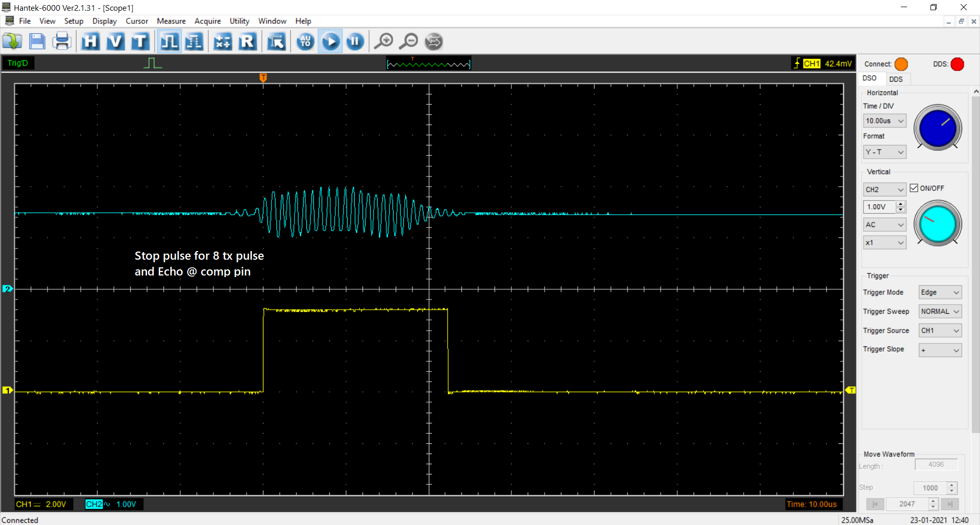Open Trigger settings (T icon)

point(140,41)
